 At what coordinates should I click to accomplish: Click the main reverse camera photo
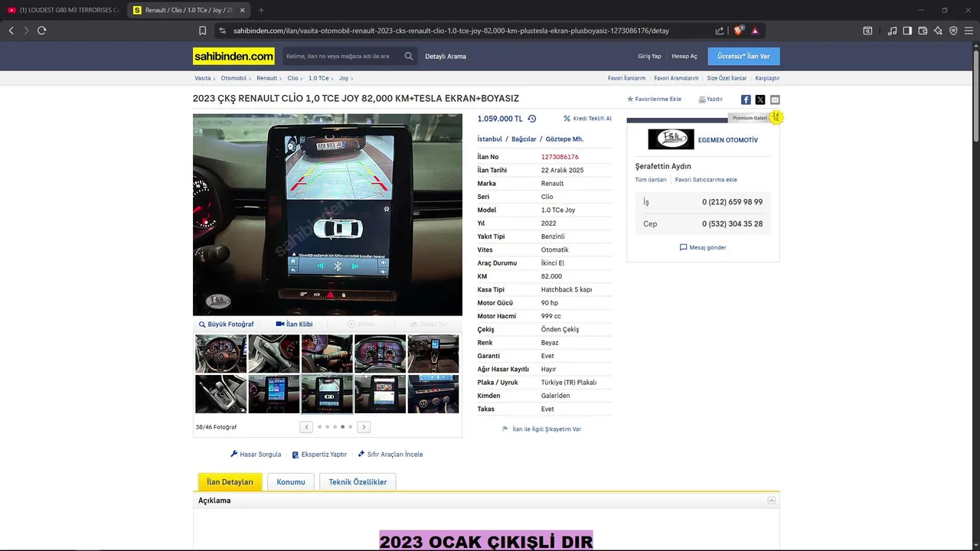[x=328, y=214]
